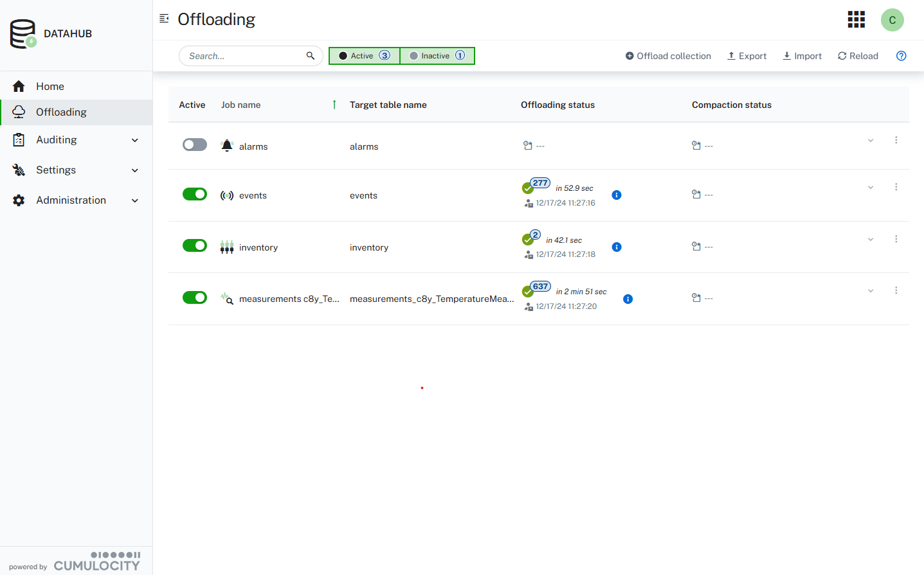Disable the events offloading toggle
The height and width of the screenshot is (575, 924).
195,193
